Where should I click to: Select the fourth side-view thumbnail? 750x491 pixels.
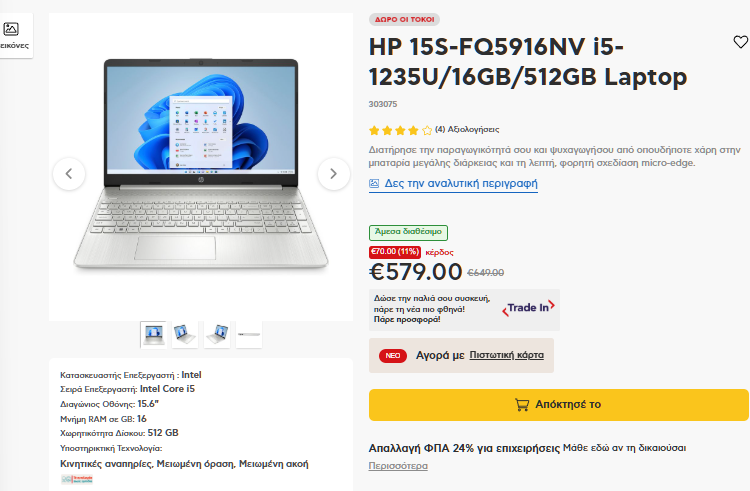[249, 335]
